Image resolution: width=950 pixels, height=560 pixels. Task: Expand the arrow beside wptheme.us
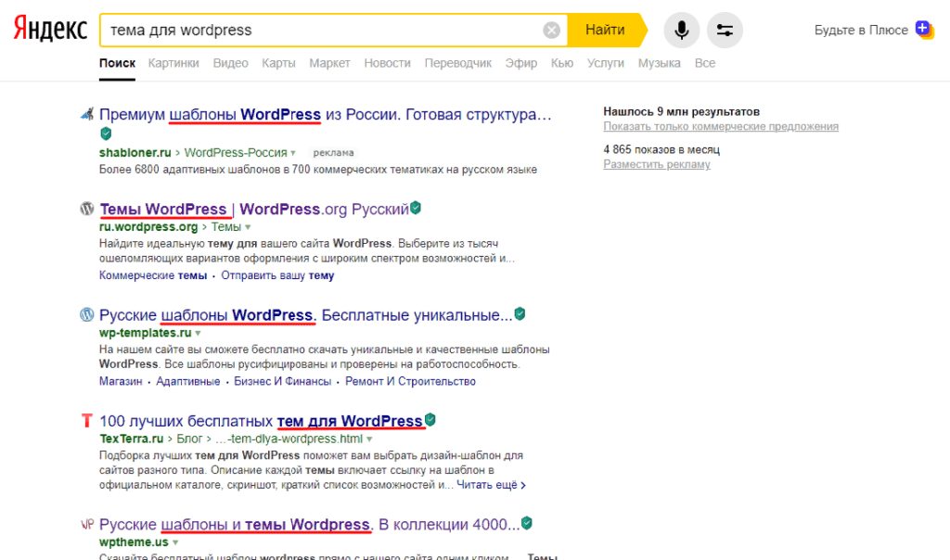[x=175, y=543]
